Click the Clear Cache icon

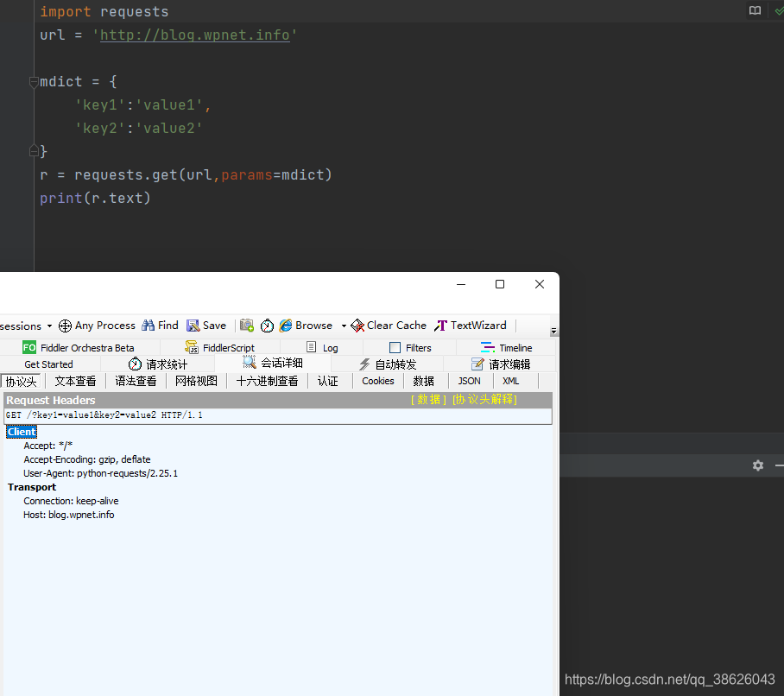[357, 326]
